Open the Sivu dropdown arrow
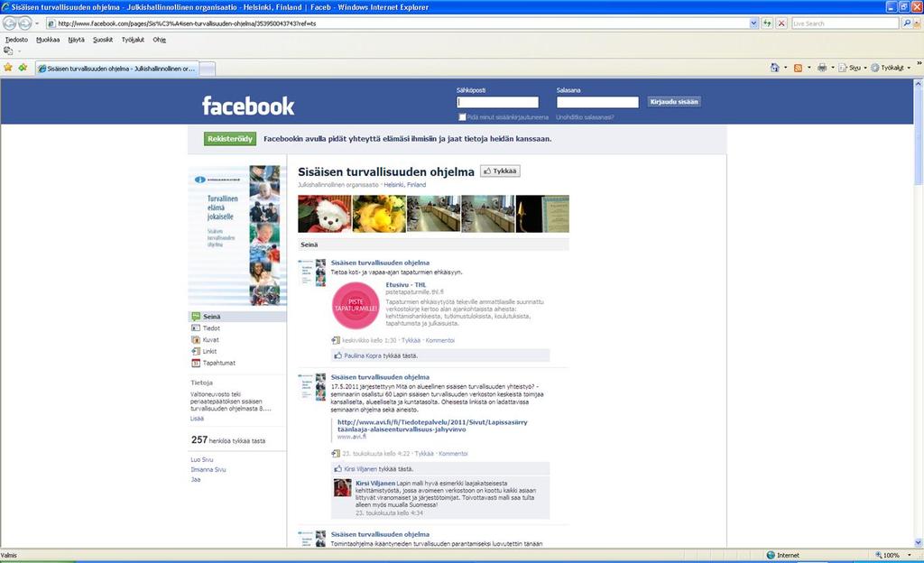 pos(864,68)
